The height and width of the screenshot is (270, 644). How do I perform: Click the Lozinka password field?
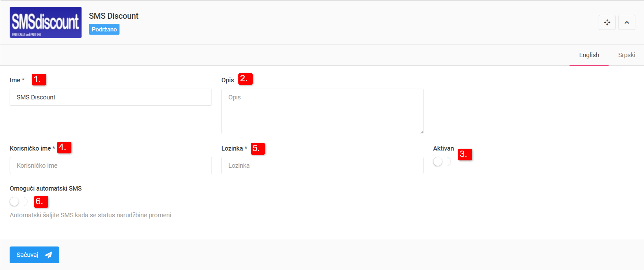tap(322, 165)
